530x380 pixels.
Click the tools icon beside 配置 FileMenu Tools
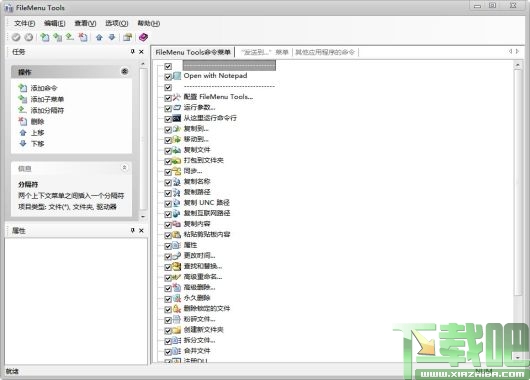[177, 97]
